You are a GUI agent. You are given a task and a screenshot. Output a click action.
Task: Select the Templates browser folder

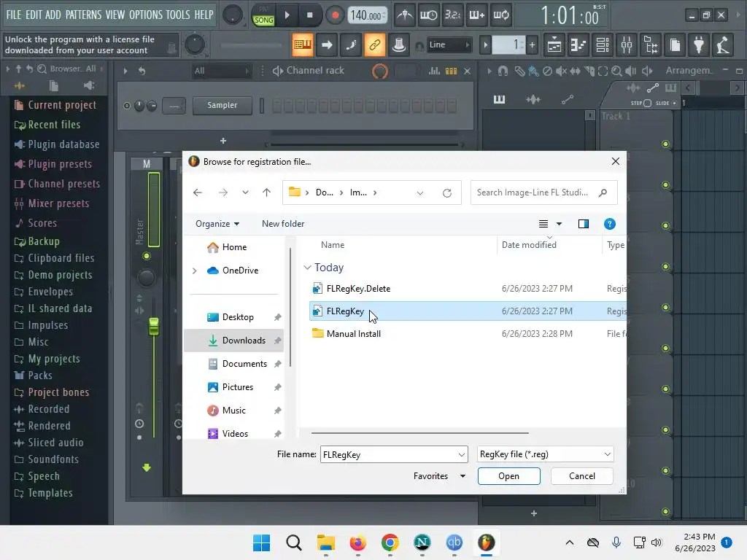(x=43, y=493)
